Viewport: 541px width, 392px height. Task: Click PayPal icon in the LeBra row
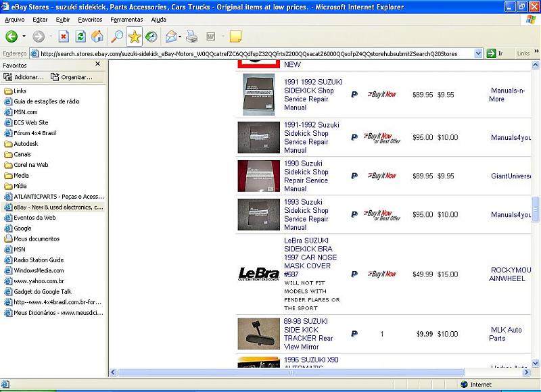(x=354, y=274)
